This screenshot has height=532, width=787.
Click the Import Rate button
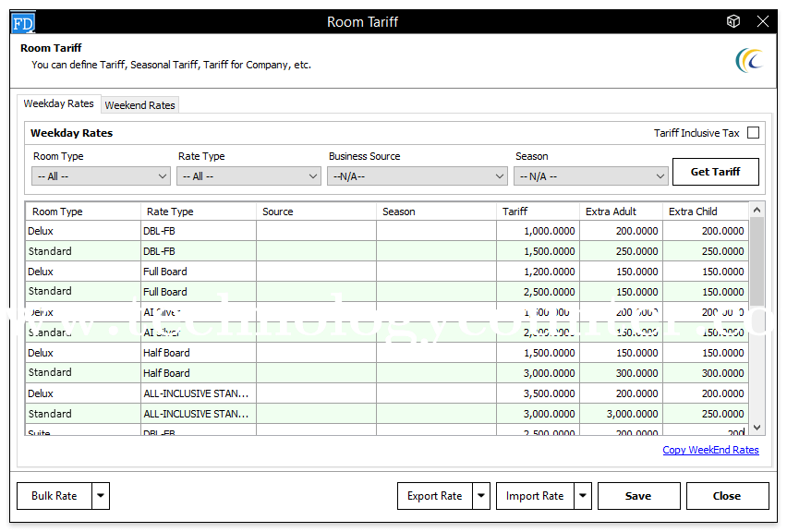[x=535, y=496]
